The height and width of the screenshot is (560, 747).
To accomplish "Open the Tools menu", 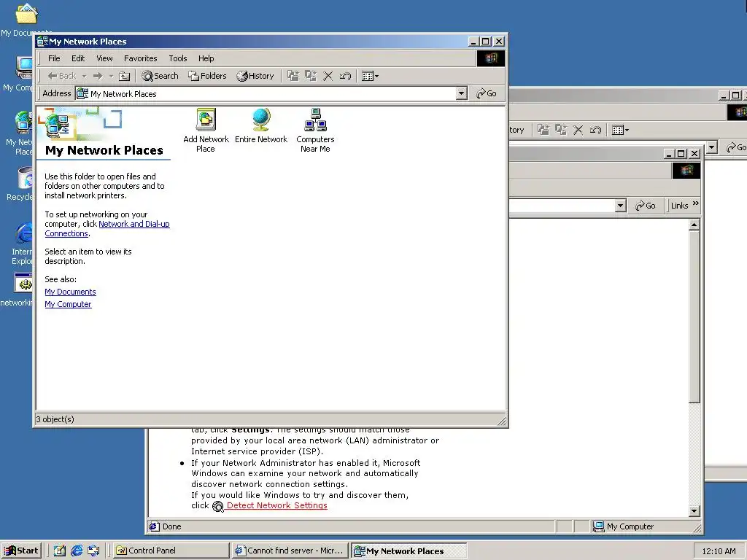I will 178,58.
